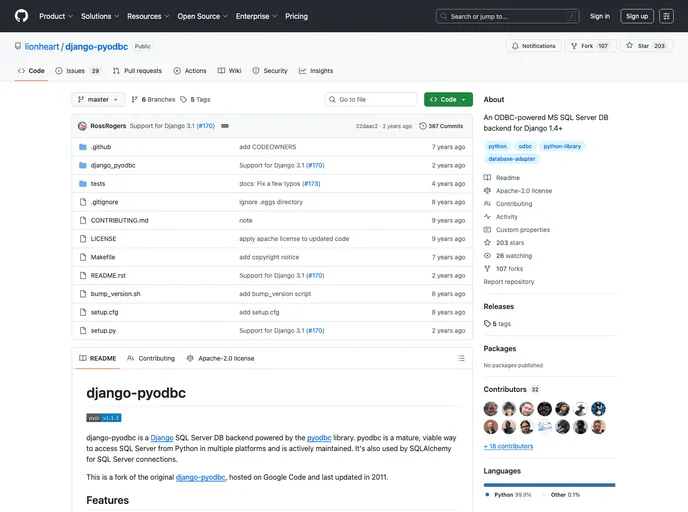Open the LICENSE file
The image size is (688, 512).
click(x=104, y=239)
